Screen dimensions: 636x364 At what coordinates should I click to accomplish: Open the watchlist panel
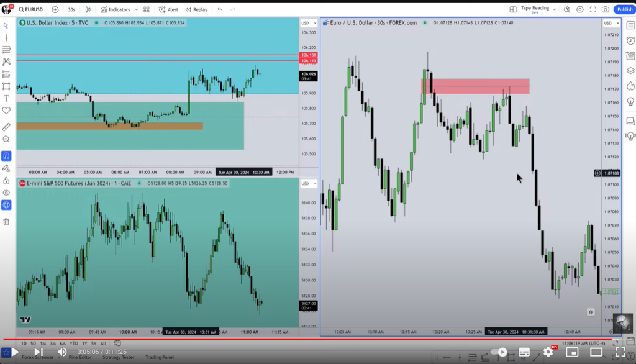tap(630, 25)
